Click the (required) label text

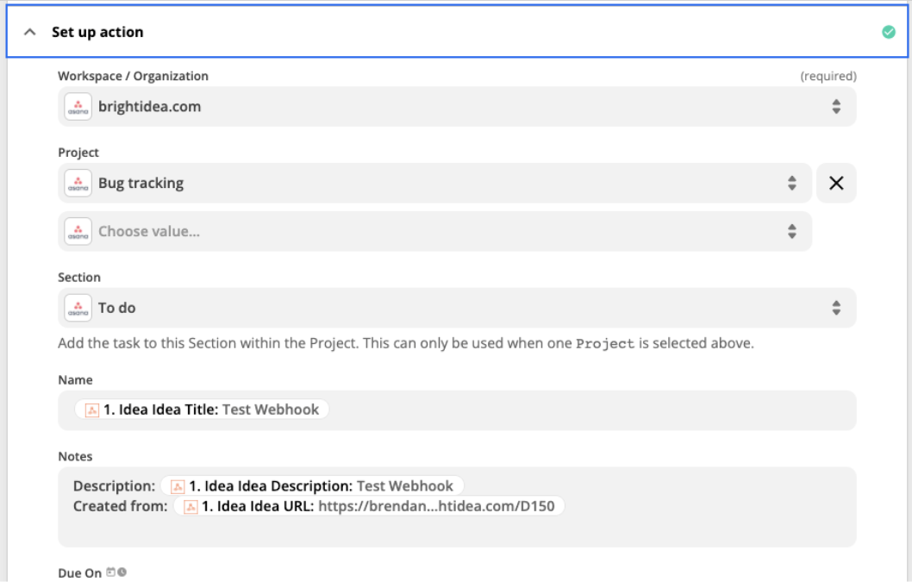click(828, 76)
